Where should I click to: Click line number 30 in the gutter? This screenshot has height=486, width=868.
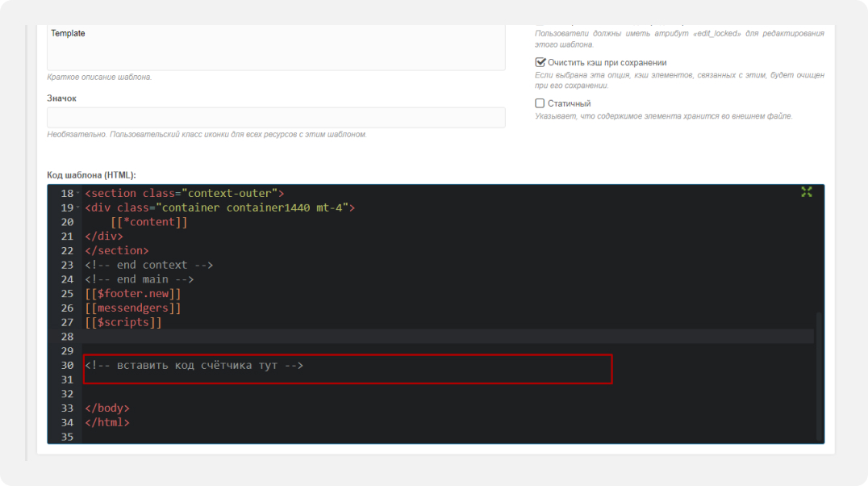[x=66, y=366]
